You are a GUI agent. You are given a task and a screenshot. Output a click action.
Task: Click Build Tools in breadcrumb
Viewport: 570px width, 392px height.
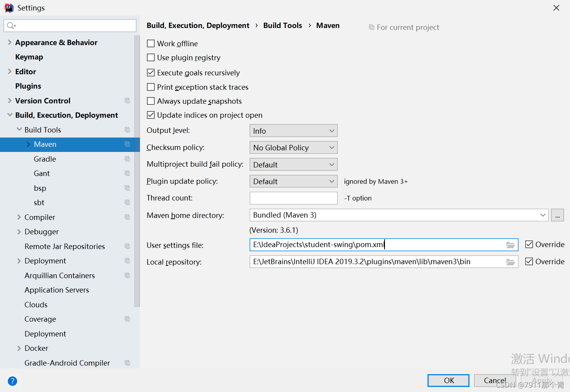283,25
